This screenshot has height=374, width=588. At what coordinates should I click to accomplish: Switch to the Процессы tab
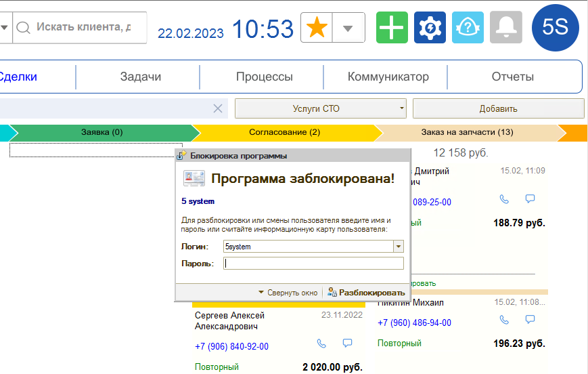(x=265, y=77)
